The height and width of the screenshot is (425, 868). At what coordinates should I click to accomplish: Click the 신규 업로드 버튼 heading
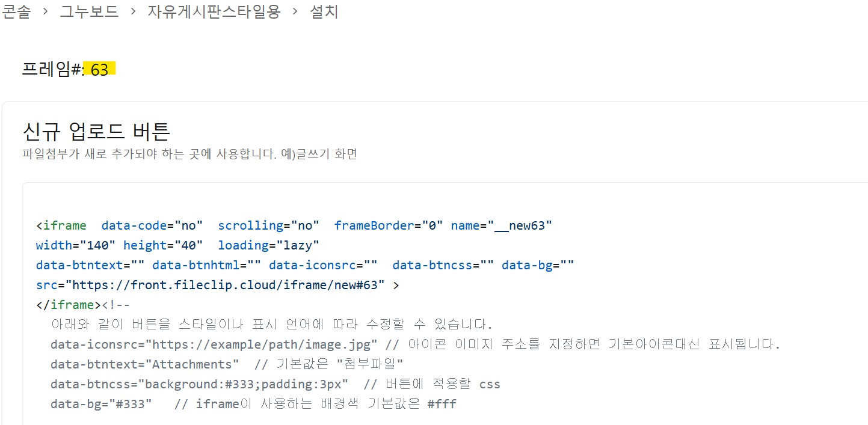coord(96,131)
